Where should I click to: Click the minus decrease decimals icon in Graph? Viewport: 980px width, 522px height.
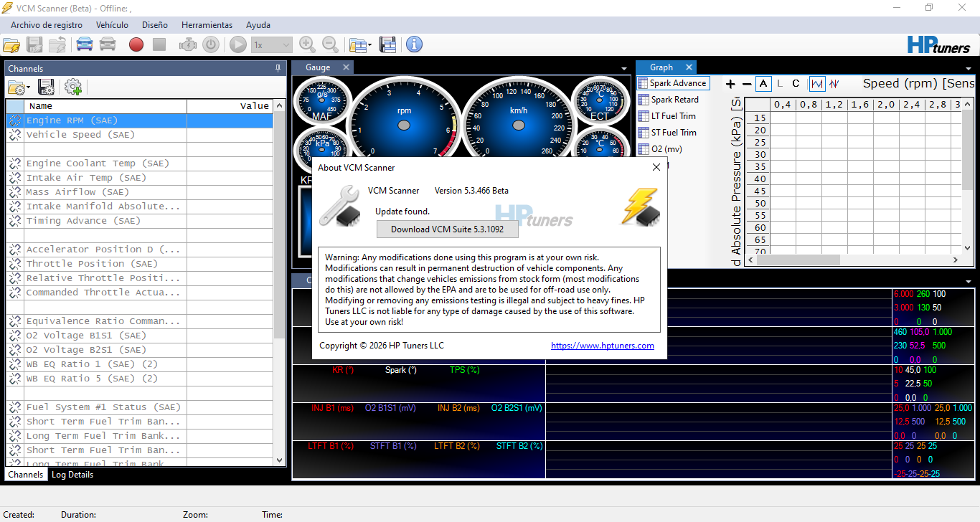tap(746, 84)
